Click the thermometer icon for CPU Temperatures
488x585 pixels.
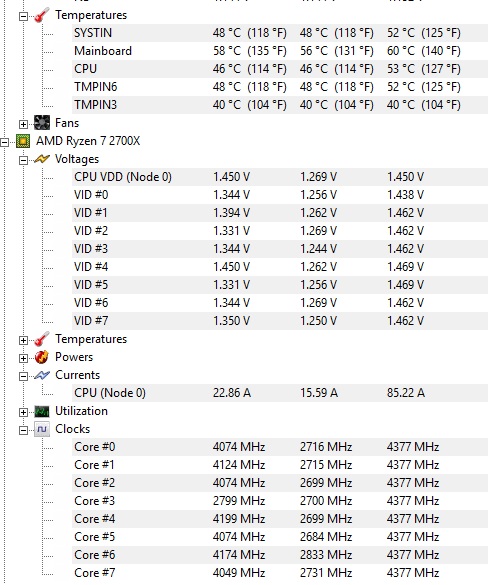(41, 339)
